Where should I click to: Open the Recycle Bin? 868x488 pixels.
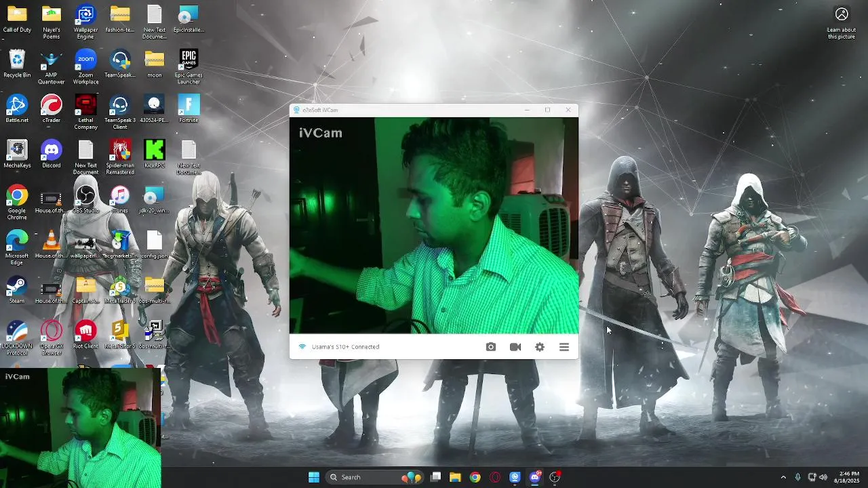[17, 64]
